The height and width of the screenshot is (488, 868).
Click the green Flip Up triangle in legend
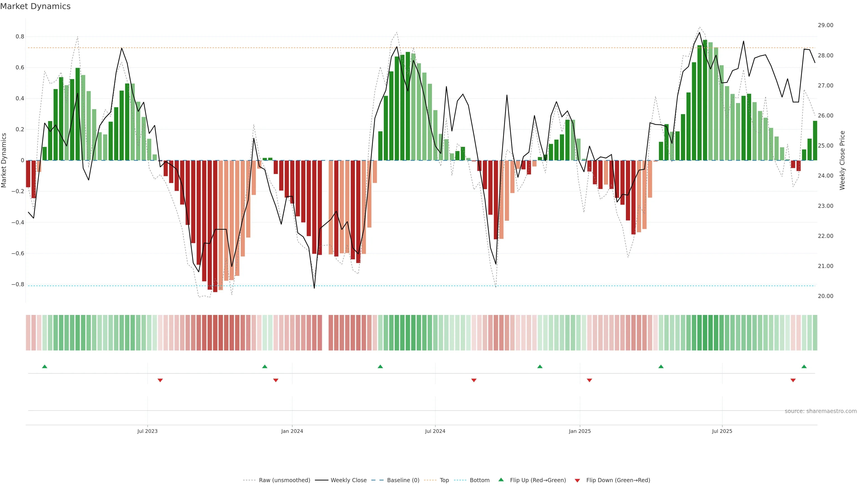[501, 480]
